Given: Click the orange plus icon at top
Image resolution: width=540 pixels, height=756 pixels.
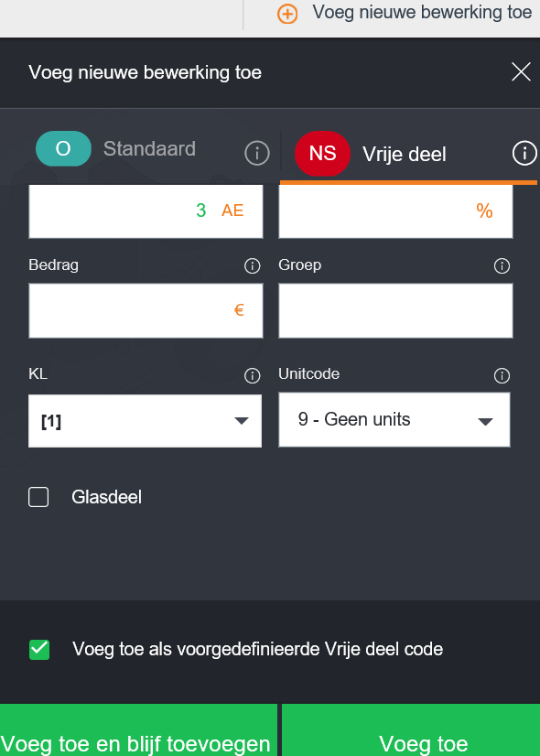Looking at the screenshot, I should click(x=287, y=14).
